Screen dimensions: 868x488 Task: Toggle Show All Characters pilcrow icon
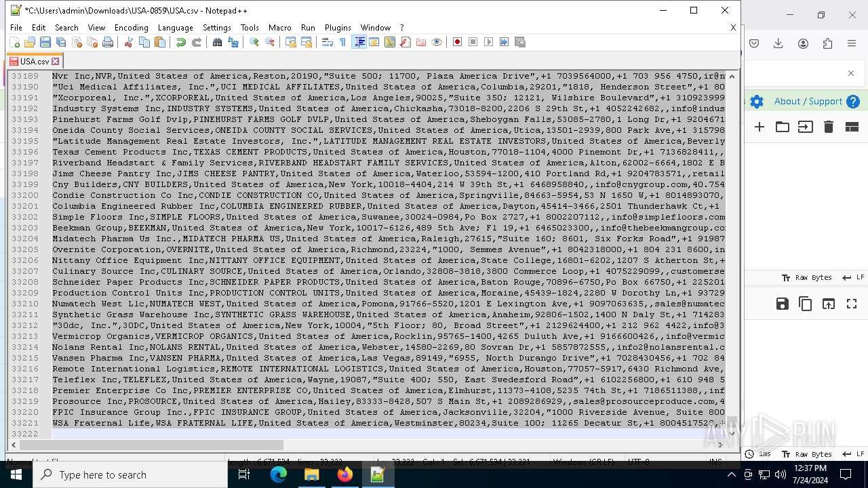click(342, 42)
